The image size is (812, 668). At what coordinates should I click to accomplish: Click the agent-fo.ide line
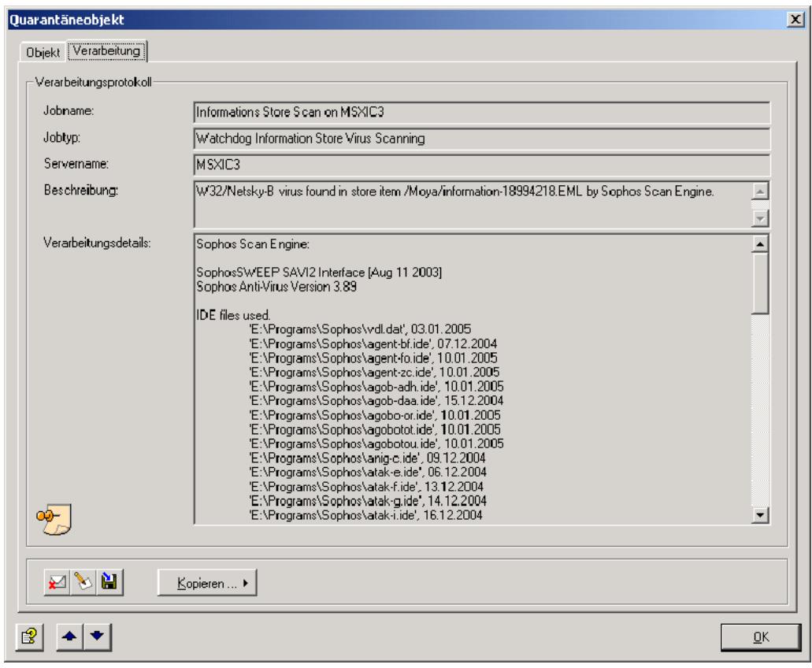(373, 358)
